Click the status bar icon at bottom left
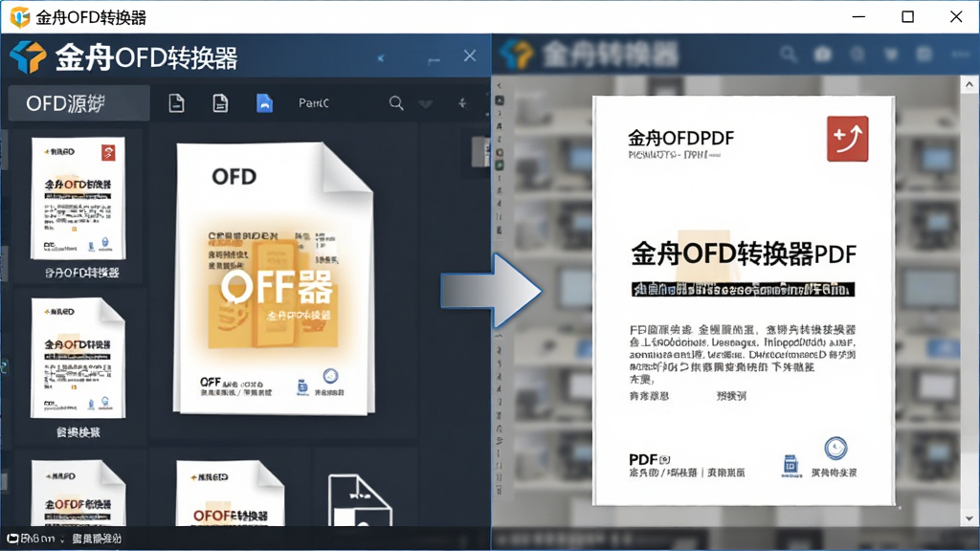Screen dimensions: 980x551 point(12,539)
